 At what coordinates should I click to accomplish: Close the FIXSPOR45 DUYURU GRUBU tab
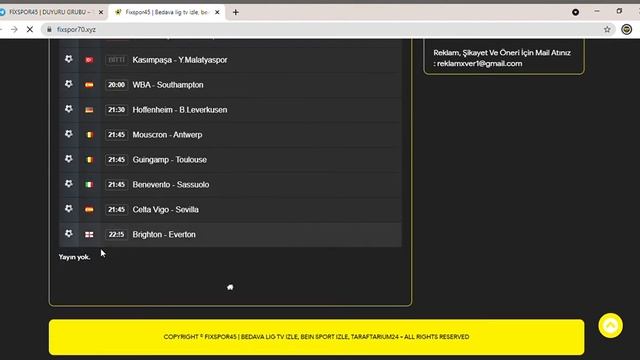(x=101, y=12)
